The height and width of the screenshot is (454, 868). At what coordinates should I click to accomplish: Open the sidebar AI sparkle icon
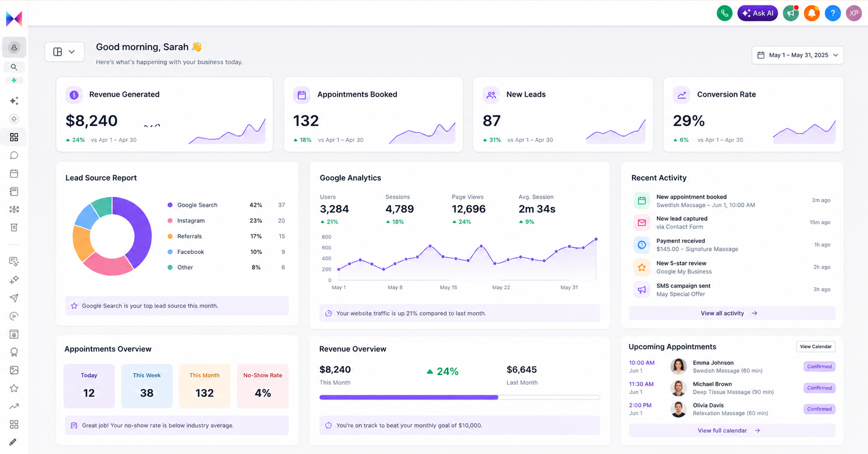14,101
